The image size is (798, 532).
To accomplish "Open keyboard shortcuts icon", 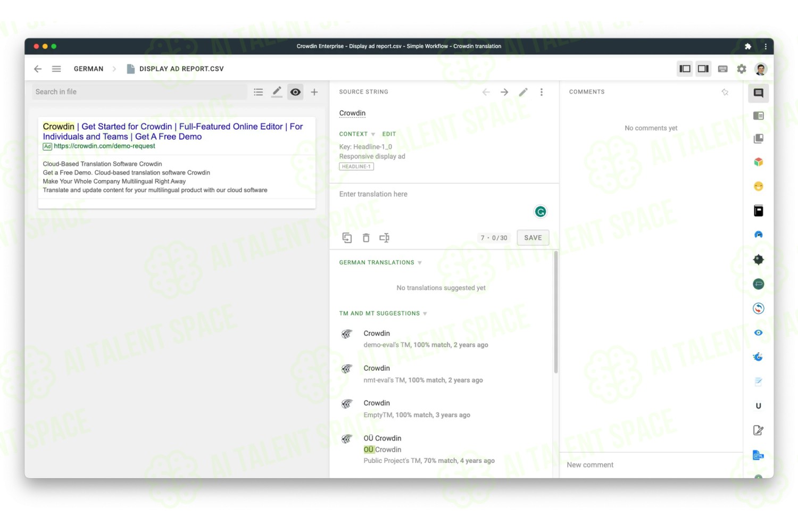I will coord(722,69).
